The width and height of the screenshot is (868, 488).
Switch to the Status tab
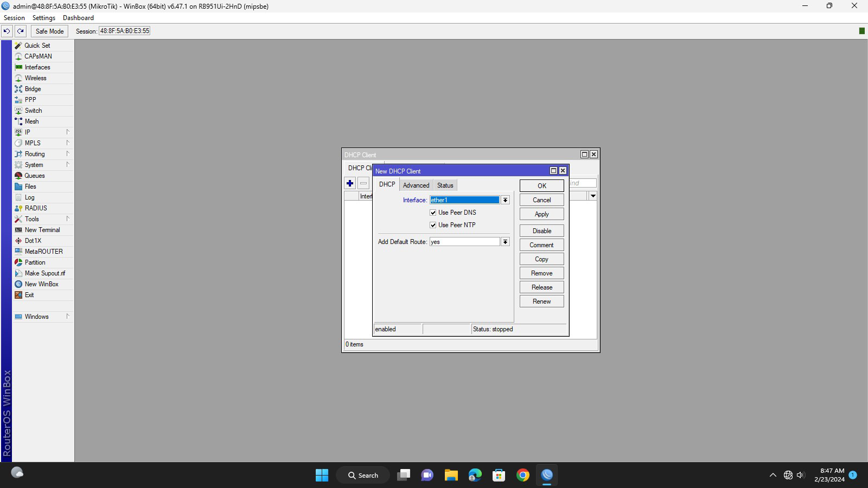(445, 185)
